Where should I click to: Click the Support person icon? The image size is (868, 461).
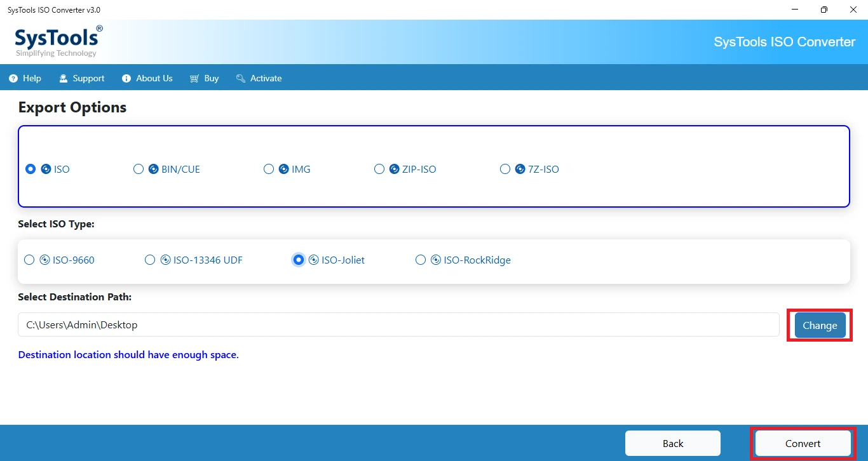click(x=64, y=79)
